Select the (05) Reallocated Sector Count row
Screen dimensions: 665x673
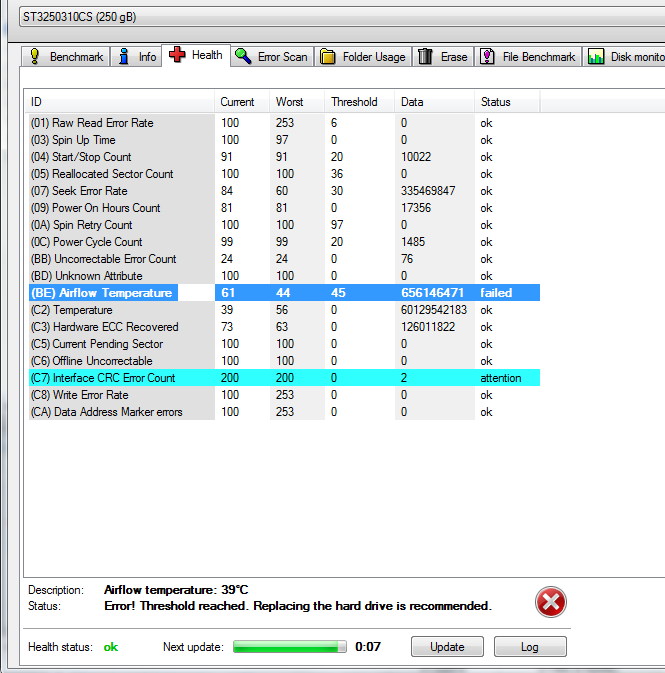pyautogui.click(x=284, y=174)
